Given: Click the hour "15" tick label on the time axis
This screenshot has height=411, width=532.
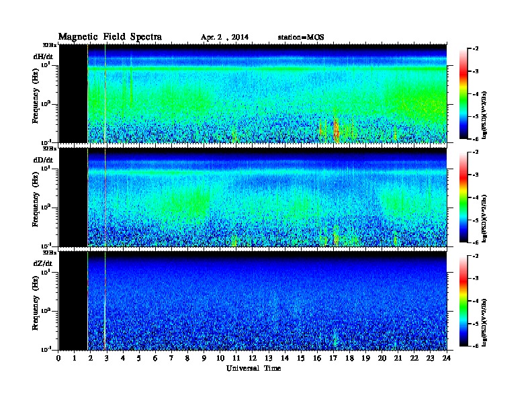Looking at the screenshot, I should pos(301,358).
